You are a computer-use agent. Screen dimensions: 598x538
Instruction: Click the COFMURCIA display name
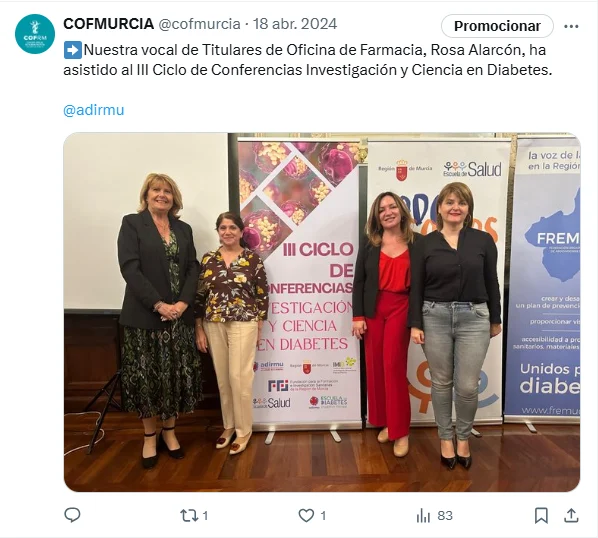tap(108, 24)
